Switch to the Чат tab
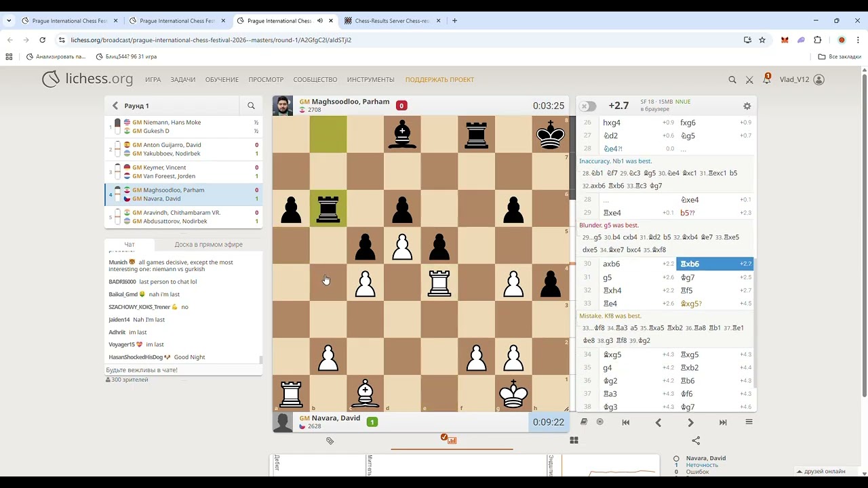Viewport: 868px width, 488px height. click(130, 245)
